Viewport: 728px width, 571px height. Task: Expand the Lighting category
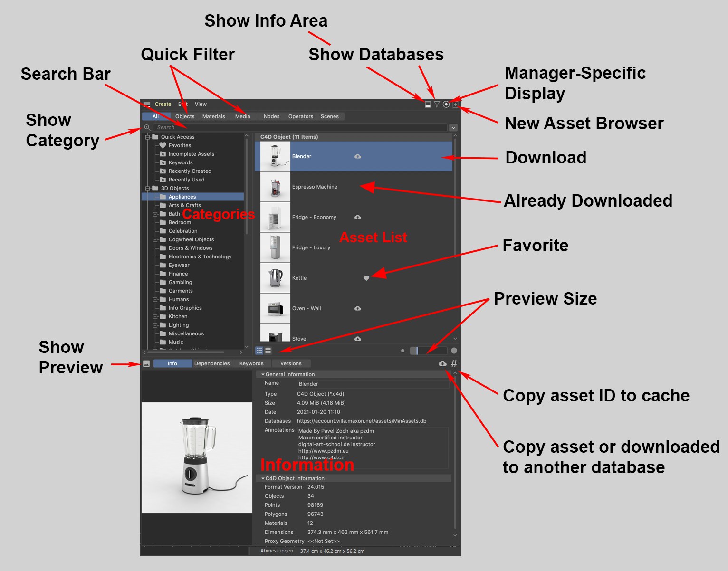click(155, 325)
